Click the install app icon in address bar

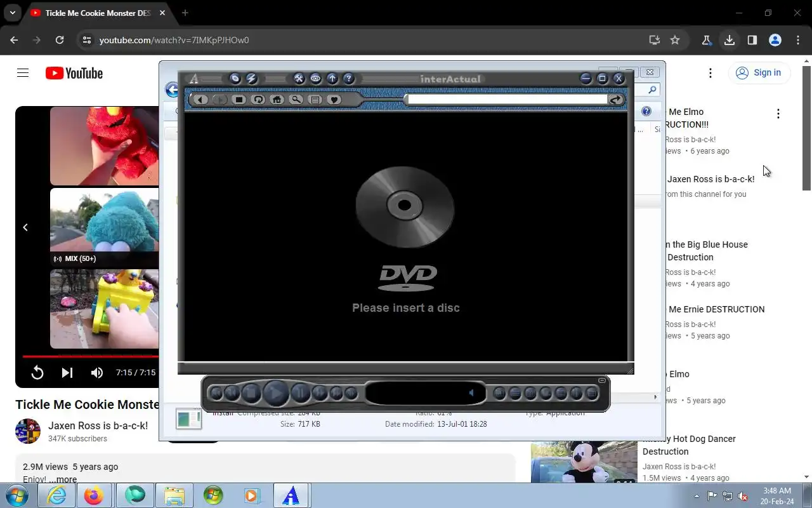click(655, 40)
